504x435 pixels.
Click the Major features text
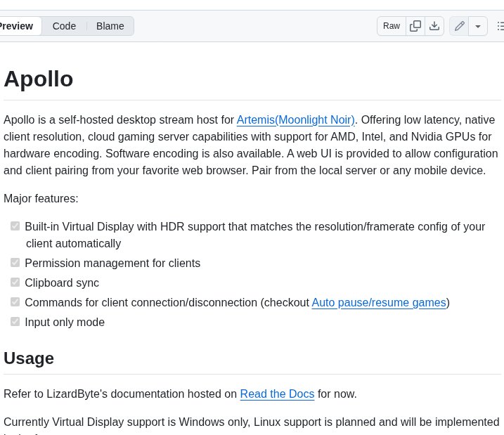[x=41, y=198]
